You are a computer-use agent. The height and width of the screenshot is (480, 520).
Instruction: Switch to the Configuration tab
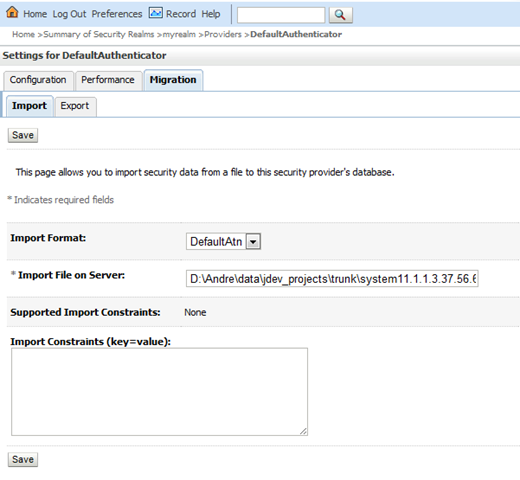[x=38, y=80]
